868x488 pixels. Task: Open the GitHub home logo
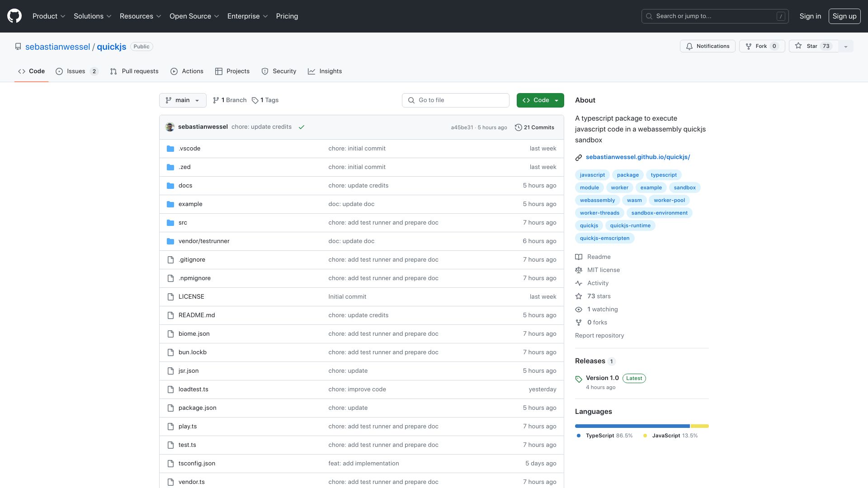point(14,16)
